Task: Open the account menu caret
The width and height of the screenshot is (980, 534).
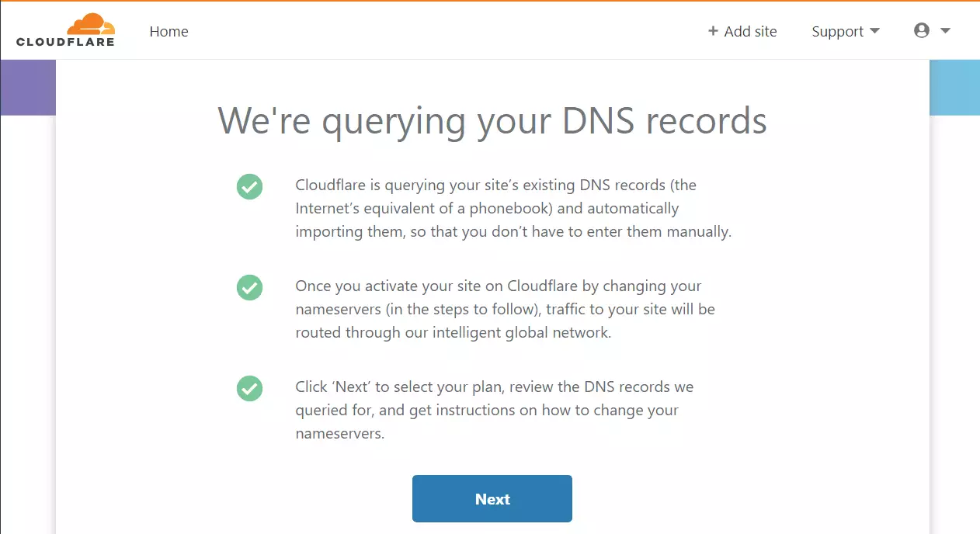Action: (x=945, y=31)
